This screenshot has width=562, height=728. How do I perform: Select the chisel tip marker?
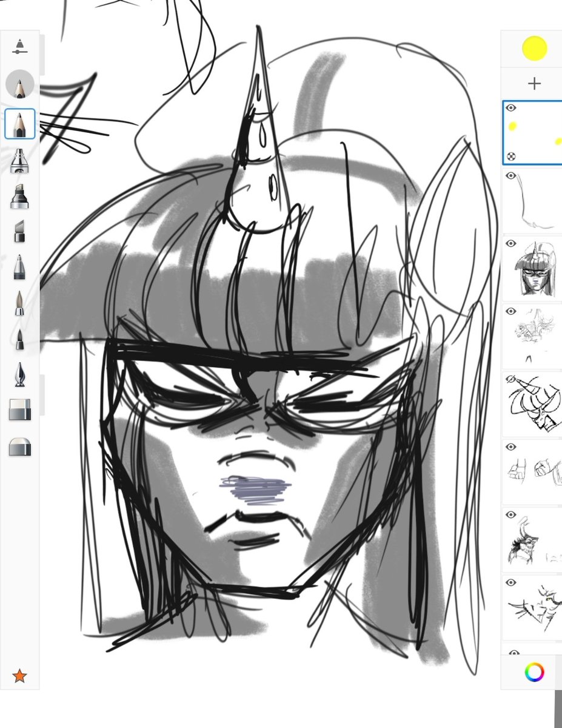tap(20, 232)
